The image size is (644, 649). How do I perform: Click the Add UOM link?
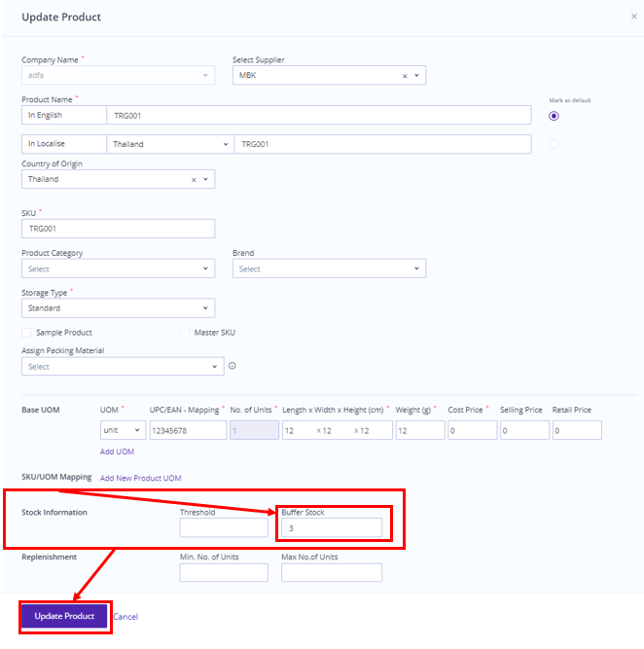pos(117,451)
